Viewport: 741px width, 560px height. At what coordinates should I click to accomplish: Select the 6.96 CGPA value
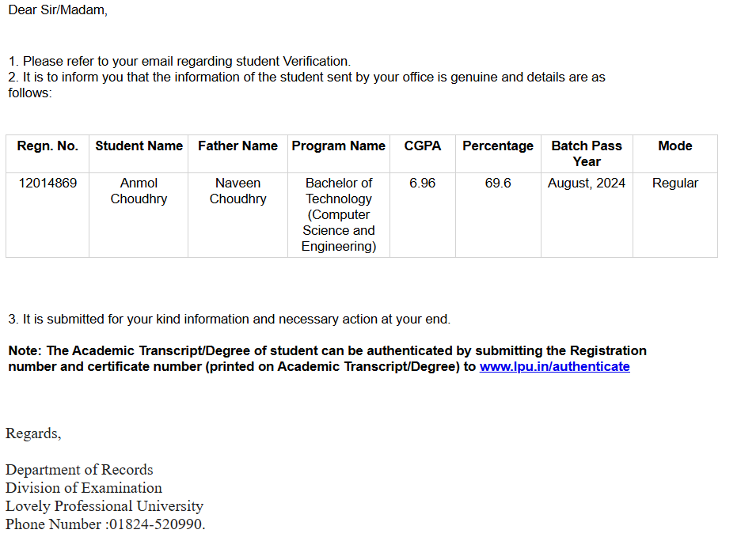(423, 184)
